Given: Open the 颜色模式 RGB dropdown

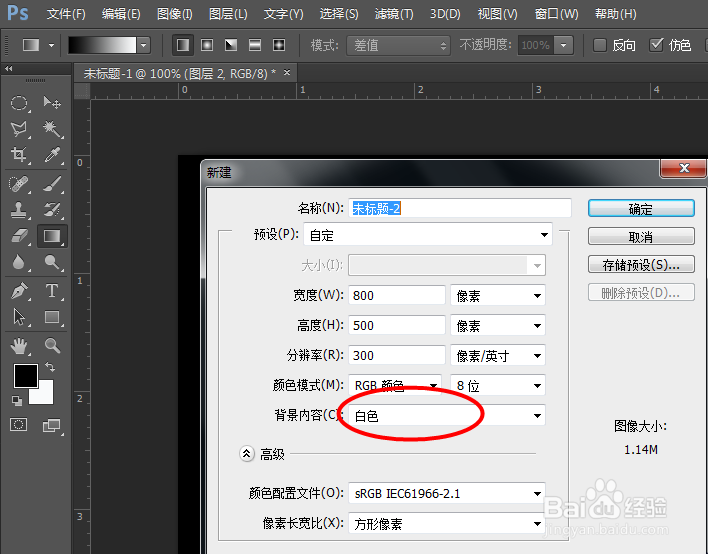Looking at the screenshot, I should pos(395,385).
